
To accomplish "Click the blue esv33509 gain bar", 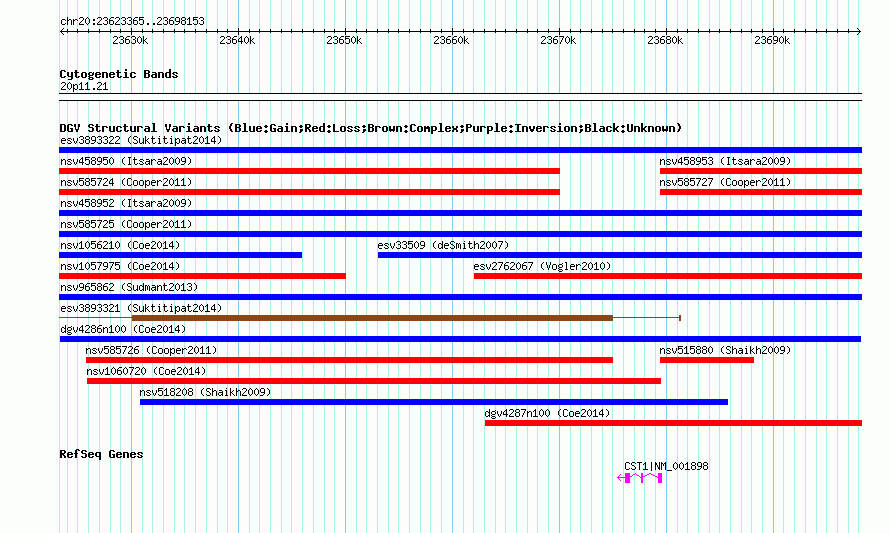I will (x=620, y=255).
